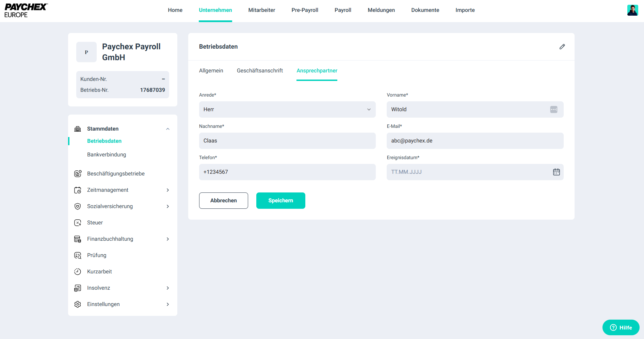The height and width of the screenshot is (339, 644).
Task: Click the Prüfung sidebar icon
Action: 78,255
